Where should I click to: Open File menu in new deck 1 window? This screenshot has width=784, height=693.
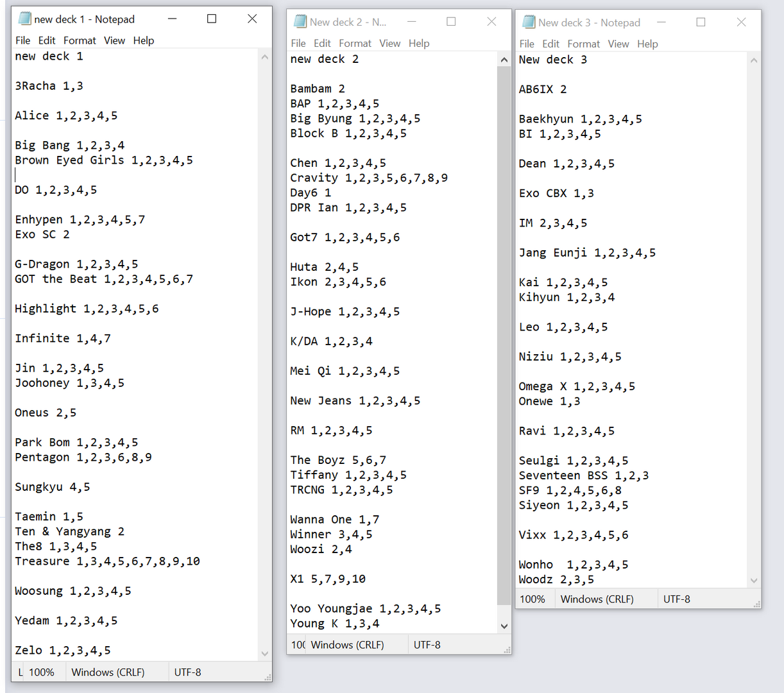click(x=23, y=40)
